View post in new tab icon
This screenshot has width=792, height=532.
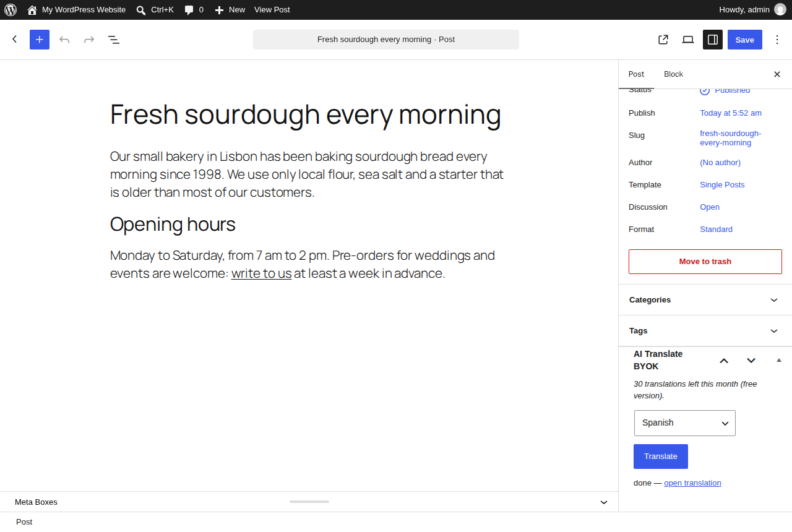pos(663,40)
